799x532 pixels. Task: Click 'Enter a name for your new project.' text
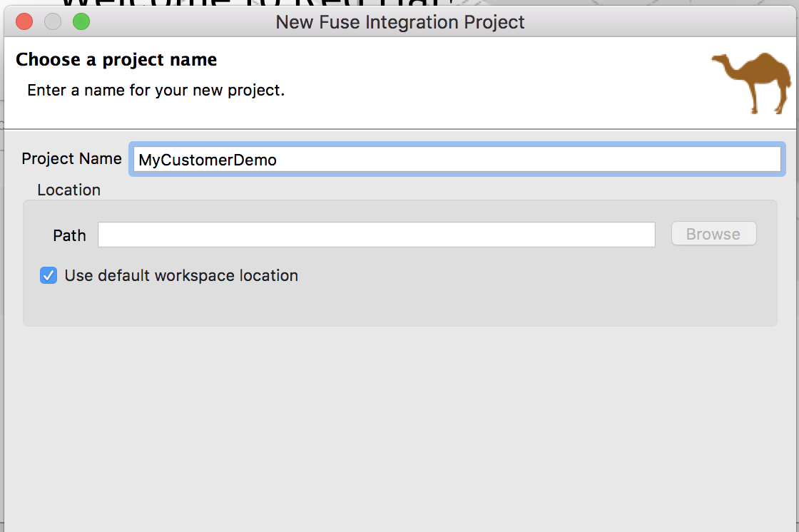click(156, 90)
